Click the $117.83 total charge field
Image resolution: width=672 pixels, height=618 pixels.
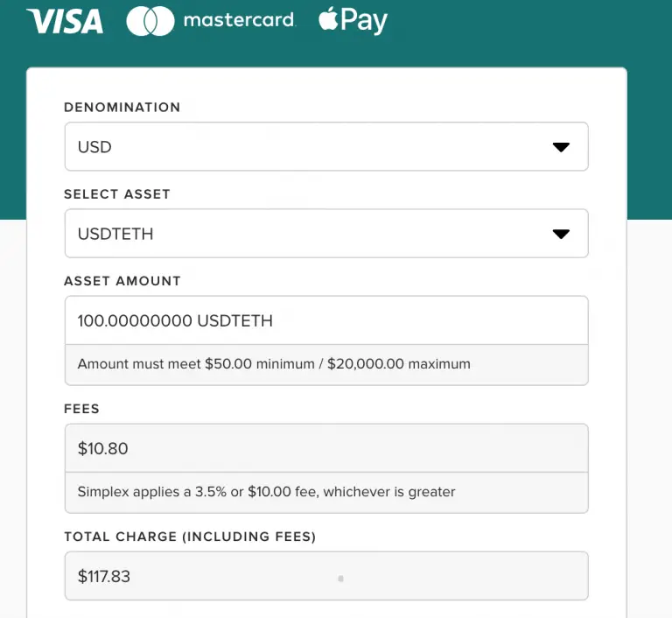click(x=326, y=576)
